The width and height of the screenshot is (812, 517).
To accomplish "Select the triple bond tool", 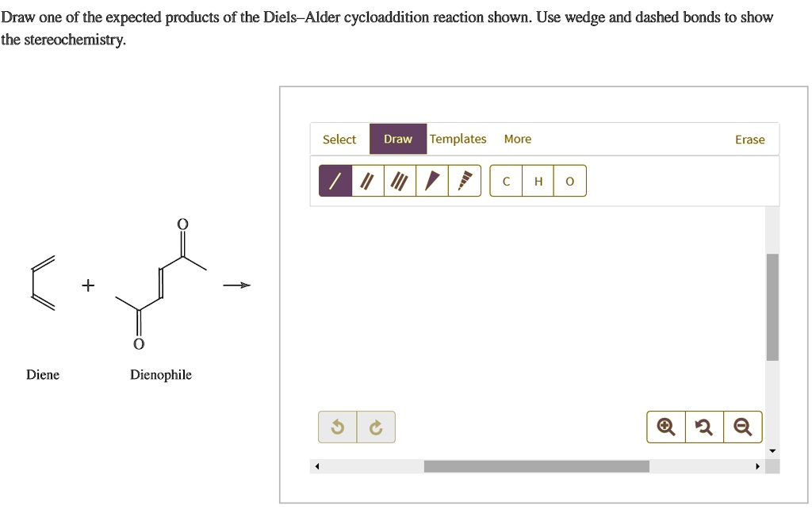I will [x=400, y=181].
